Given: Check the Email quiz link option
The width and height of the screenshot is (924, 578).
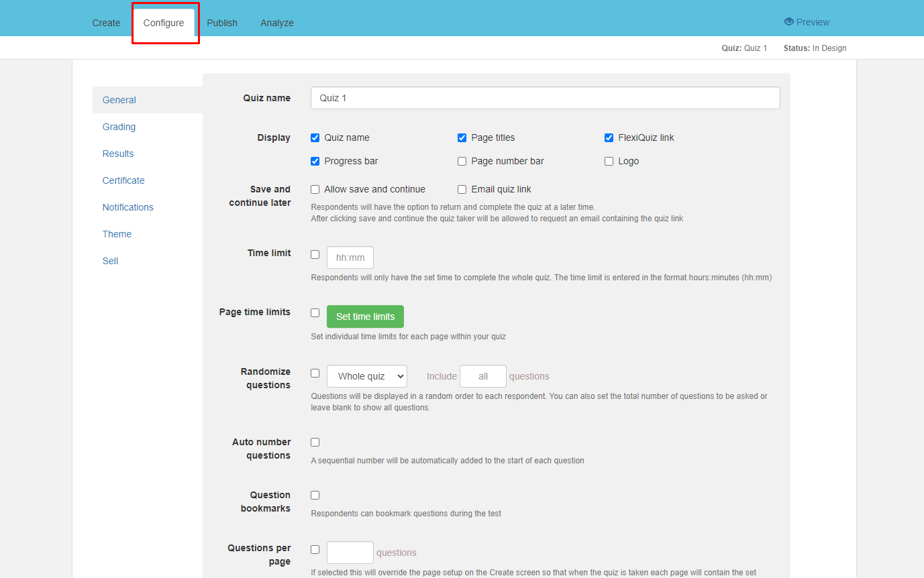Looking at the screenshot, I should pos(462,189).
